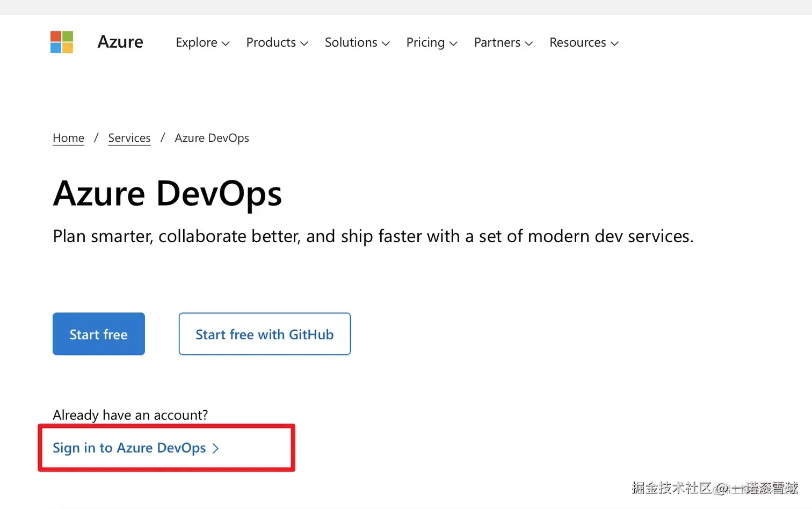Image resolution: width=812 pixels, height=509 pixels.
Task: Expand the chevron beside Resources
Action: 615,43
